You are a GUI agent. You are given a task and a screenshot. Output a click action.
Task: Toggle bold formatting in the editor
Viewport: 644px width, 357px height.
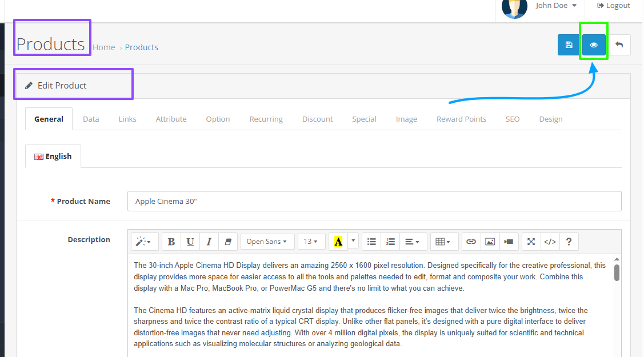(x=171, y=242)
